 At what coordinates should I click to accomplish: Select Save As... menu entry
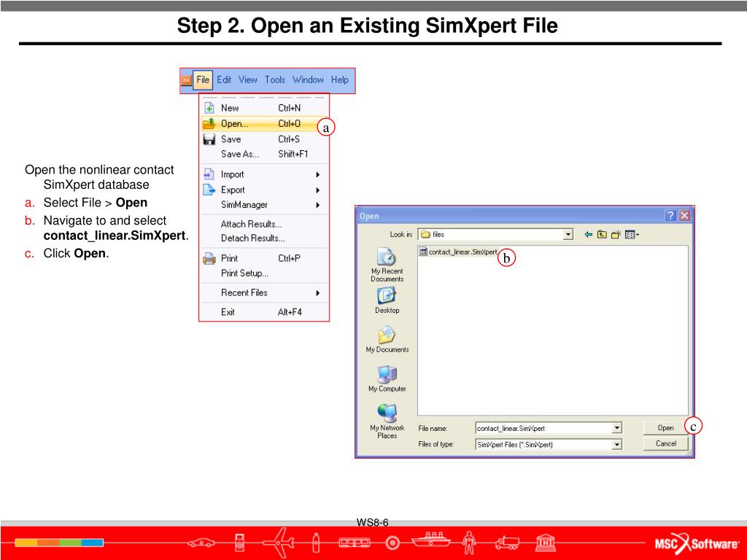[264, 155]
